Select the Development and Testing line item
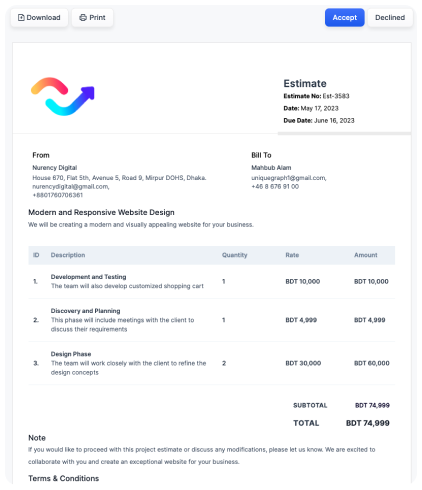422x490 pixels. (212, 281)
